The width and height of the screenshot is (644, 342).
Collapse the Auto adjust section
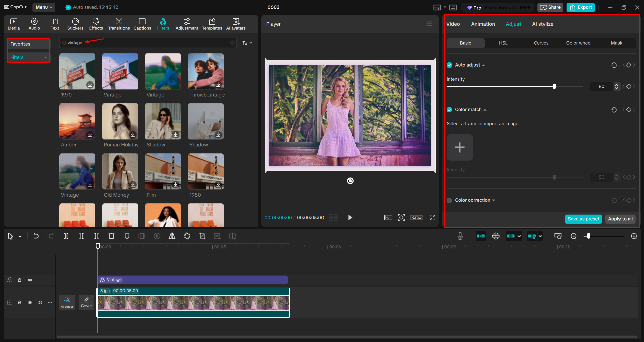483,65
